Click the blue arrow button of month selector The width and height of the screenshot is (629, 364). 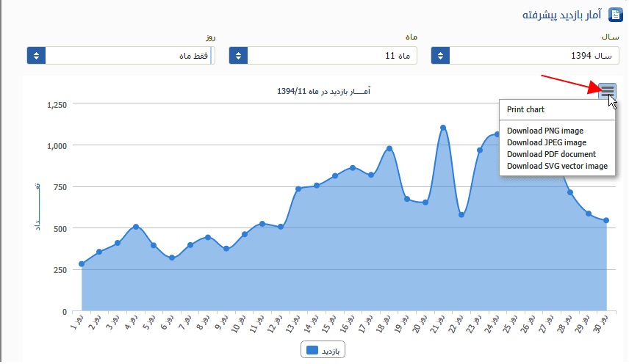click(238, 56)
